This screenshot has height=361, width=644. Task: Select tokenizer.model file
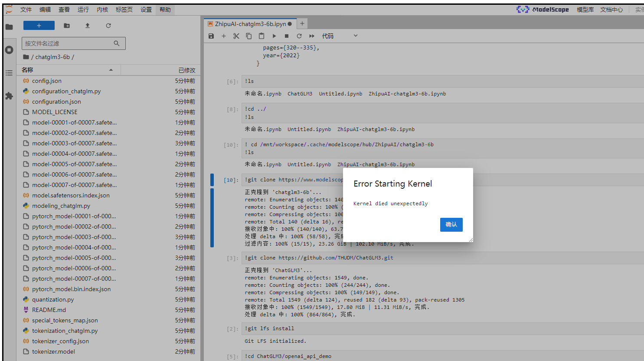tap(108, 351)
